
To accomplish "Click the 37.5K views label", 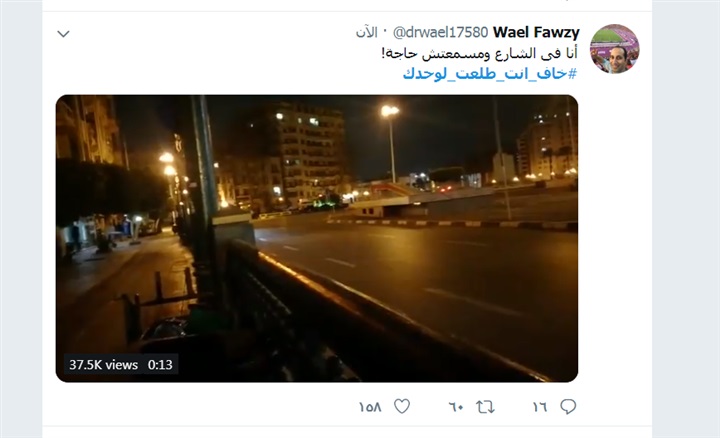I will [103, 365].
